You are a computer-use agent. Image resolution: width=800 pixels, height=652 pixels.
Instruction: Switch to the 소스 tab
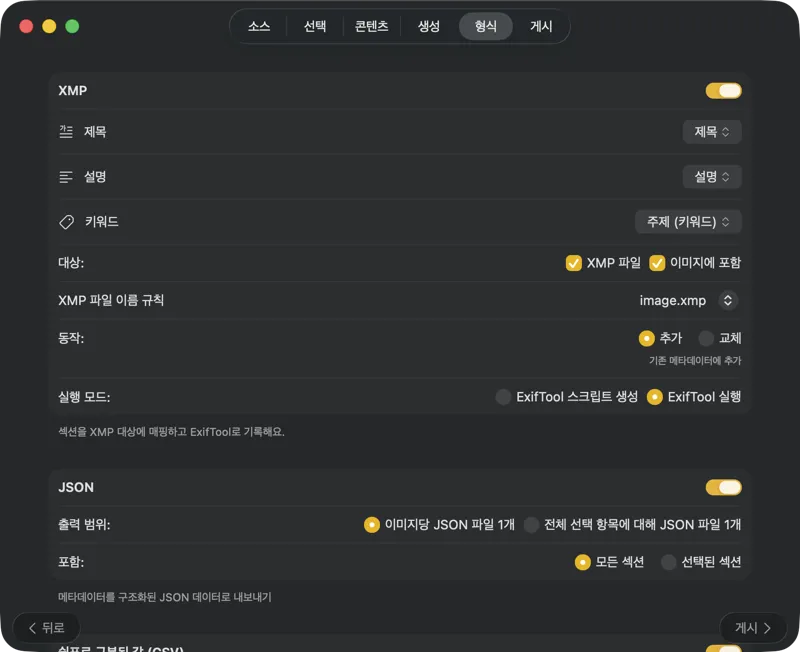click(x=259, y=27)
